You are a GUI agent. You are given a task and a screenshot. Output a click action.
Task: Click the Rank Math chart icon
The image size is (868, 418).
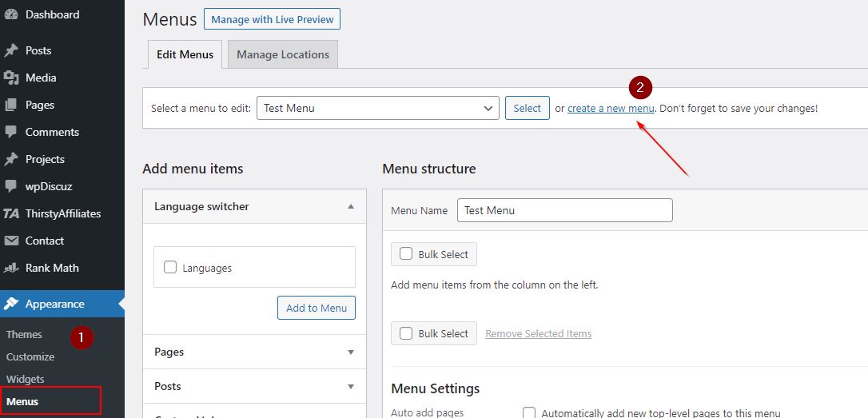[11, 268]
